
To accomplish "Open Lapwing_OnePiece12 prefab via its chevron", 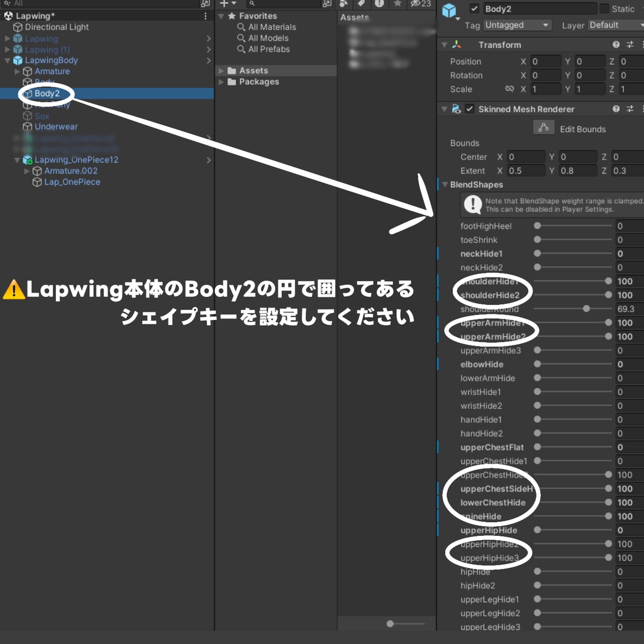I will [x=209, y=160].
